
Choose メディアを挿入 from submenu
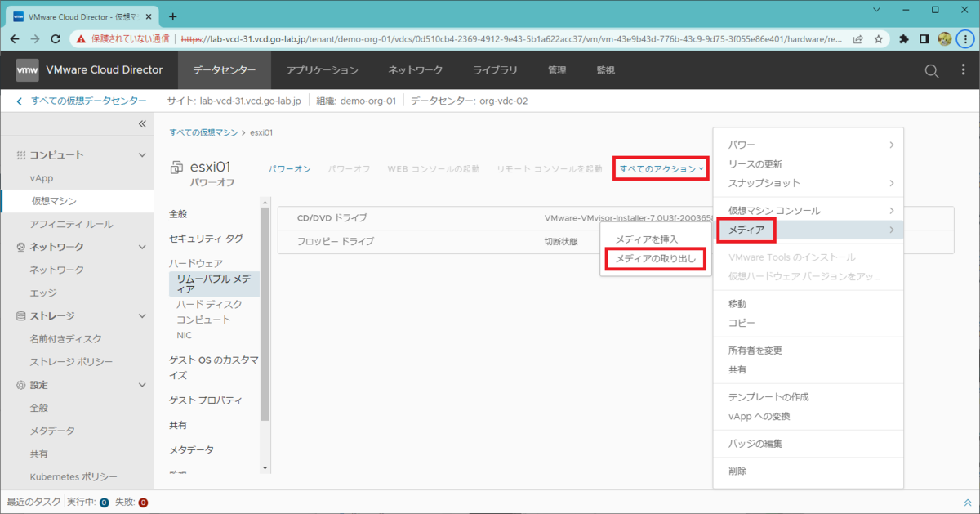647,239
